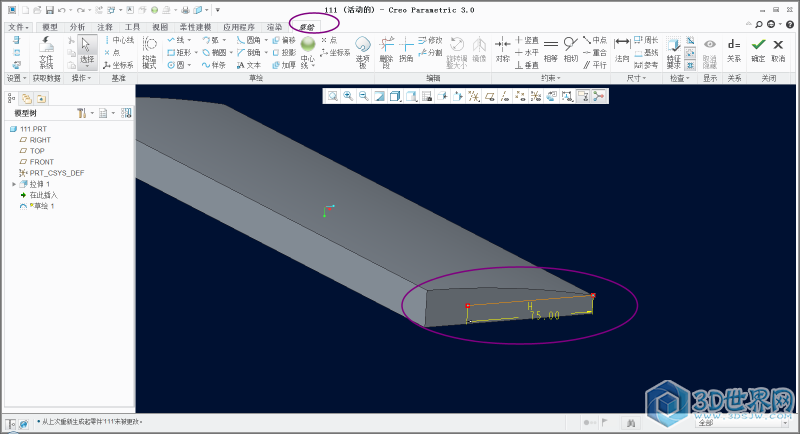Click the 参考 (References) button

point(646,65)
